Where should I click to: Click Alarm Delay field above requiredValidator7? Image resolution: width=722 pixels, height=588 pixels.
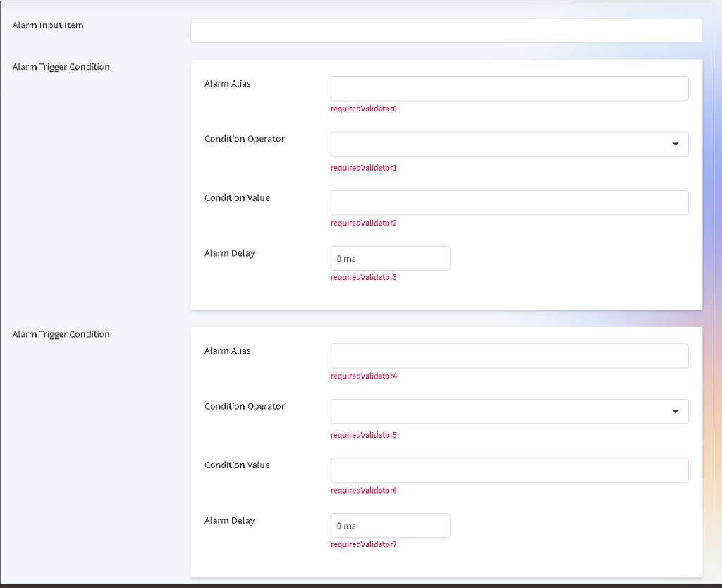coord(390,525)
